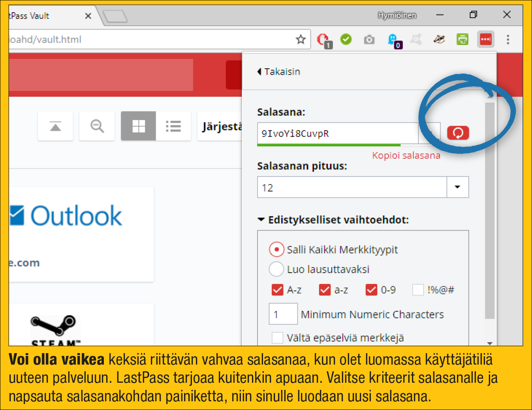Viewport: 532px width, 410px height.
Task: Click the pen-and-paper extension icon
Action: click(x=439, y=39)
